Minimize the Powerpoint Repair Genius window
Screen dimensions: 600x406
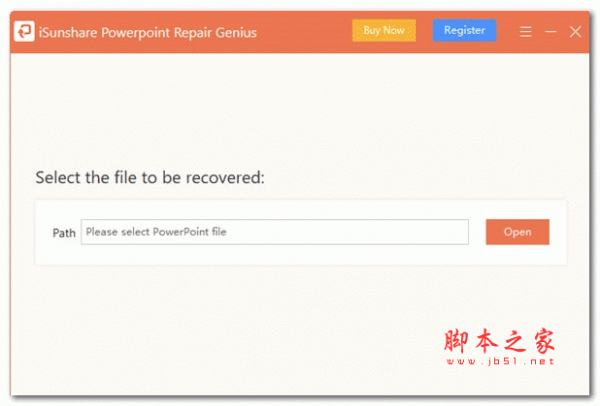(x=550, y=32)
